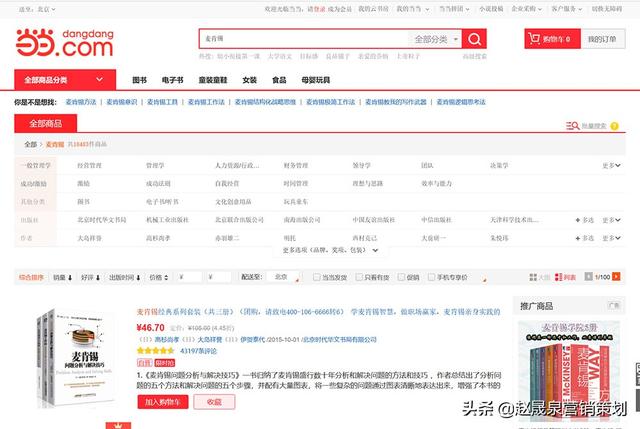Select the 全部商品 tab
640x429 pixels.
pyautogui.click(x=45, y=124)
